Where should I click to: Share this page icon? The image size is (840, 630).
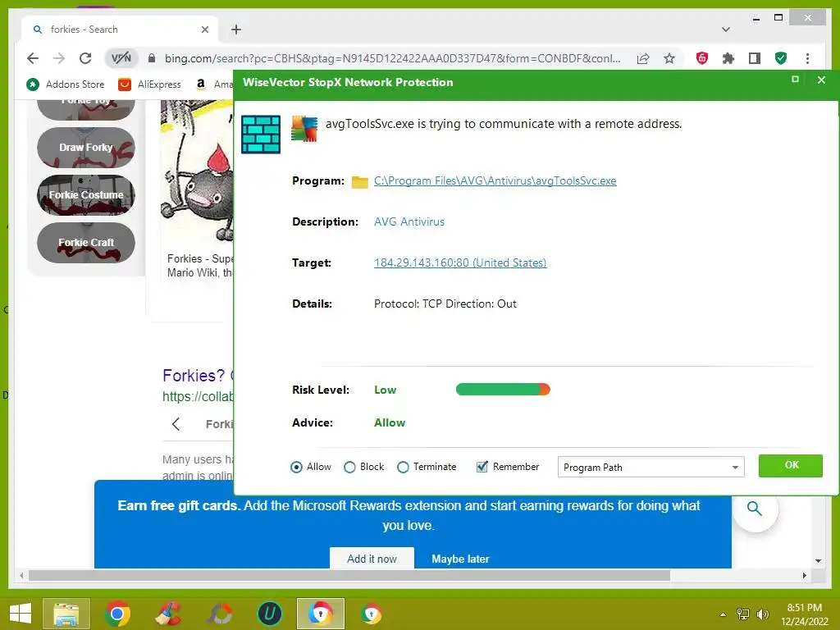click(643, 58)
